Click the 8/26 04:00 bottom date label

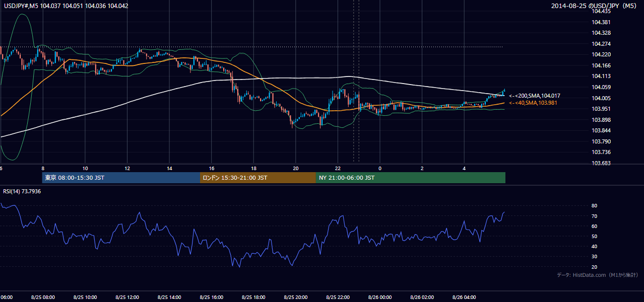(x=464, y=297)
